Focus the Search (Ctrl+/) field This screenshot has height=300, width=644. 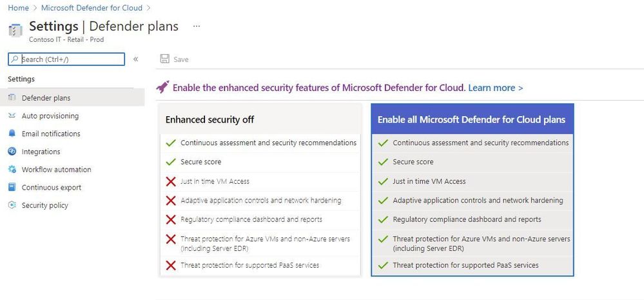tap(66, 59)
